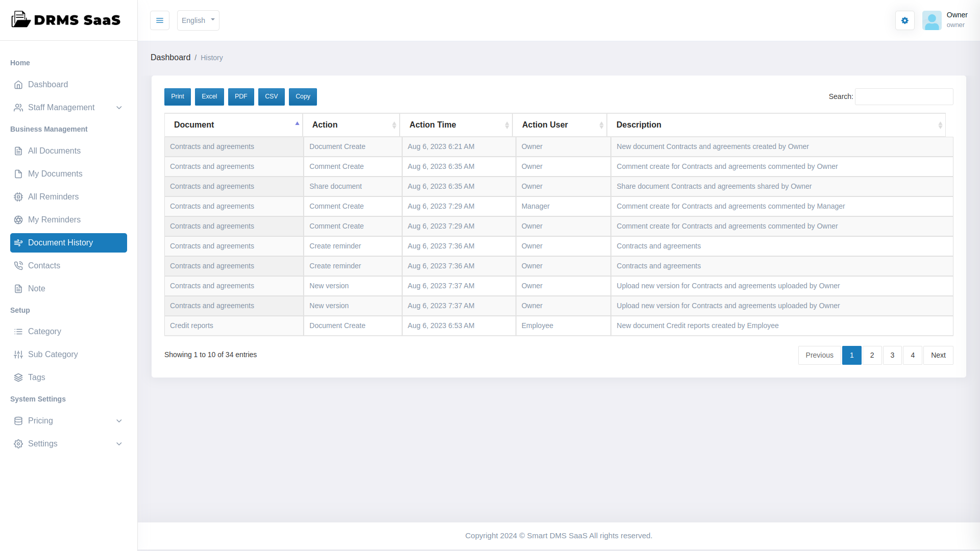Viewport: 980px width, 551px height.
Task: Open the settings gear icon in header
Action: 904,20
